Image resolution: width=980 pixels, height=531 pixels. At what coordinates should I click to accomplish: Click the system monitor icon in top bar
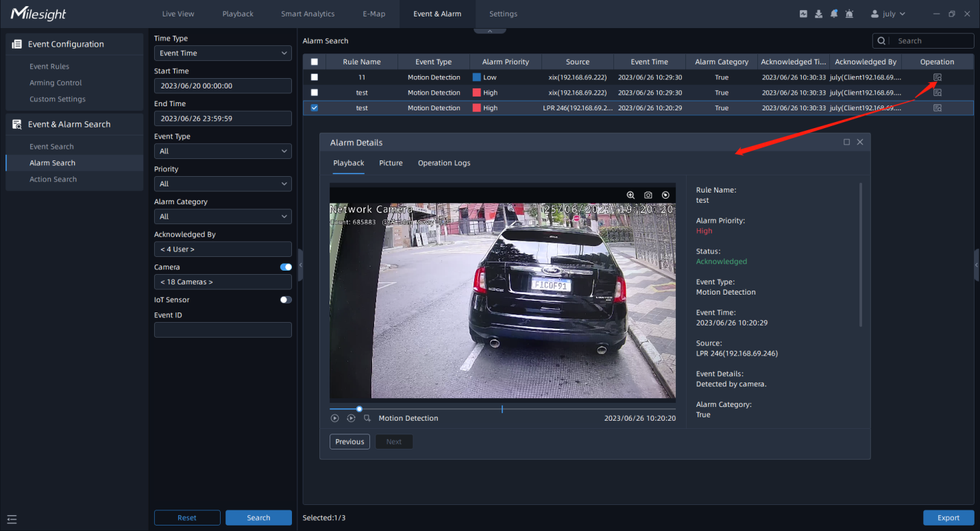click(x=803, y=14)
